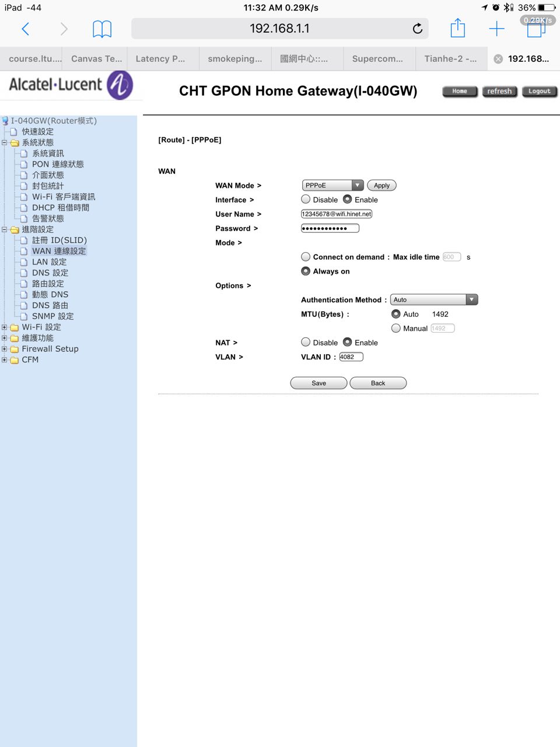Click the I-040GW router root icon
Screen dimensions: 560x747
5,121
